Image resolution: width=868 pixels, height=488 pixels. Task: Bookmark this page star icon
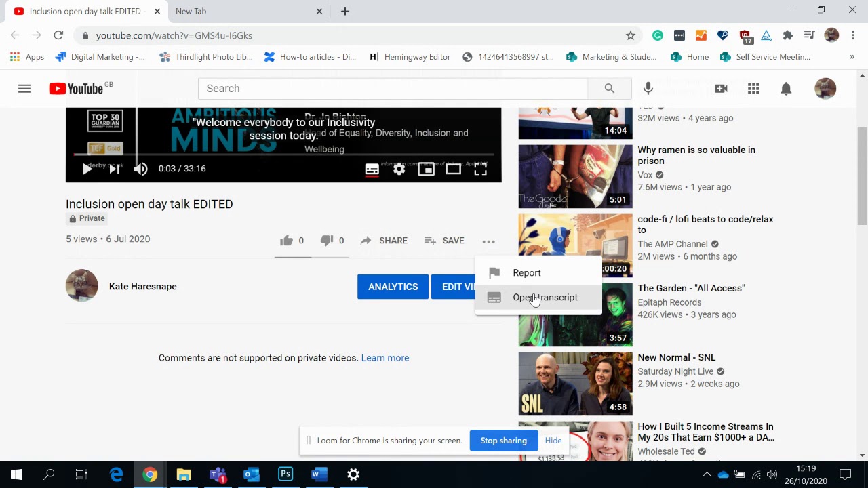coord(631,35)
